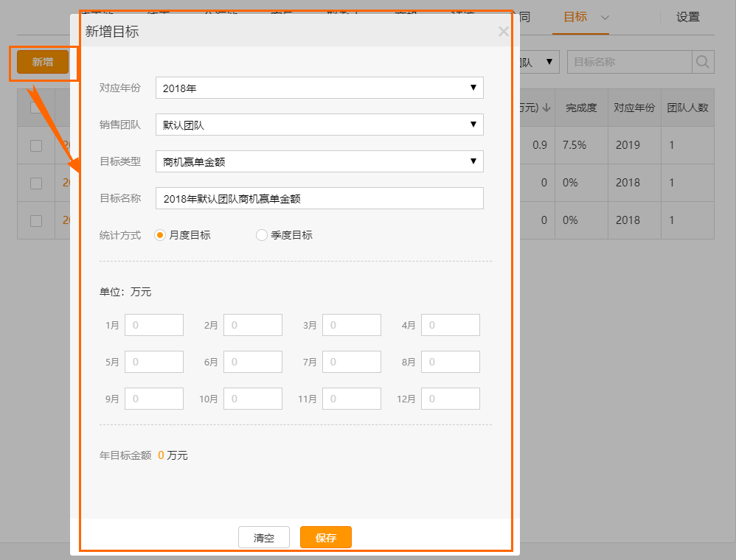Tick the header select-all checkbox
Image resolution: width=736 pixels, height=560 pixels.
35,108
